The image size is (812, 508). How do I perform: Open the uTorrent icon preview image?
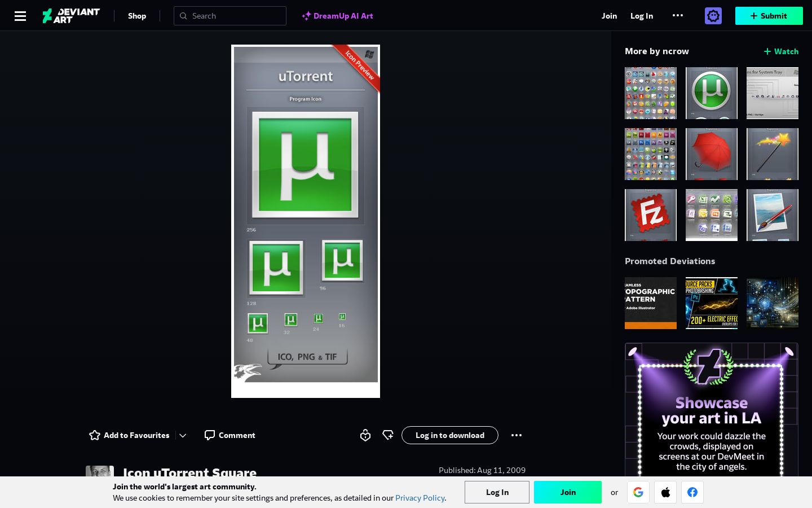306,221
